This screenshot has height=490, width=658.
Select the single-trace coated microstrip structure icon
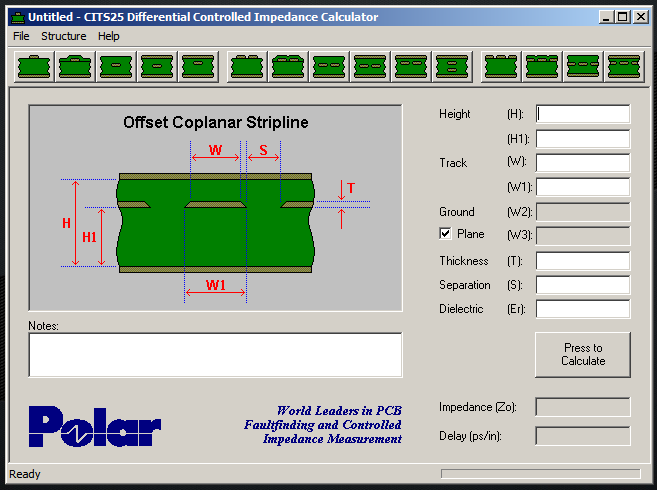coord(75,66)
